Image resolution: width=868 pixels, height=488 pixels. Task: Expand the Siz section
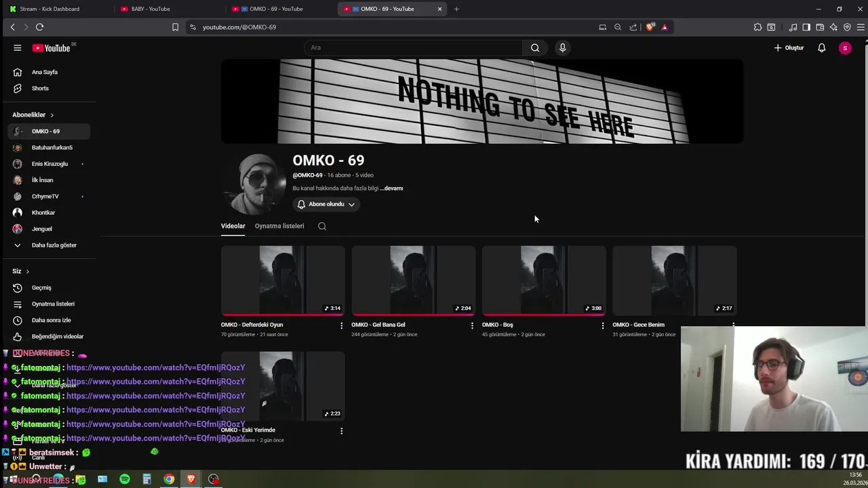21,271
